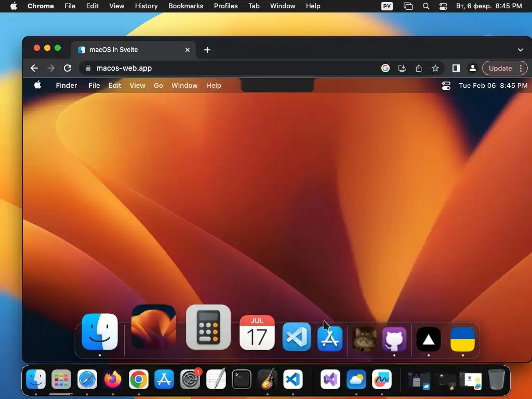Open the Vercel triangle dock icon

click(429, 339)
